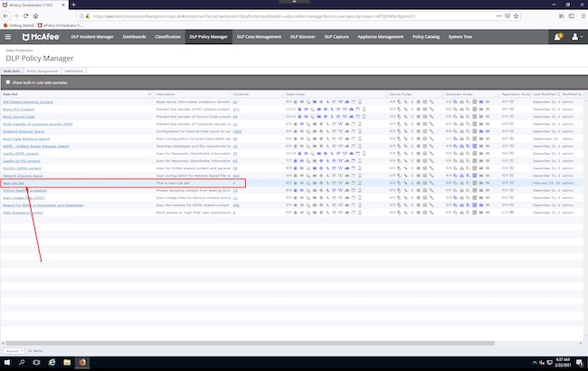Screen dimensions: 588x371
Task: Open Appliance Management menu item
Action: click(x=380, y=37)
